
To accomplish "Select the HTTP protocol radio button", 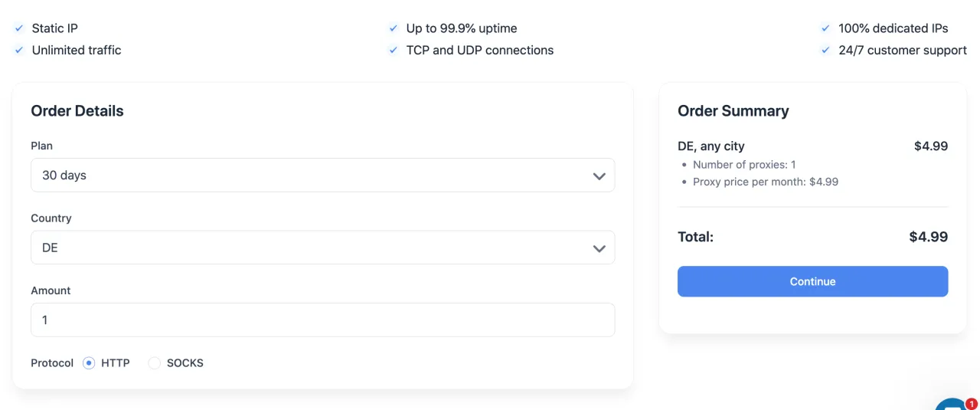I will [x=89, y=363].
